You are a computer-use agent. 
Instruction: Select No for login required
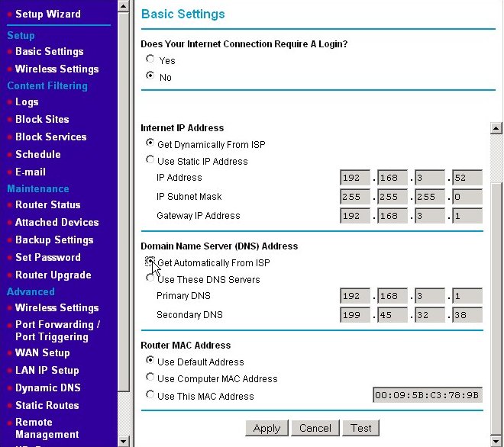(150, 76)
